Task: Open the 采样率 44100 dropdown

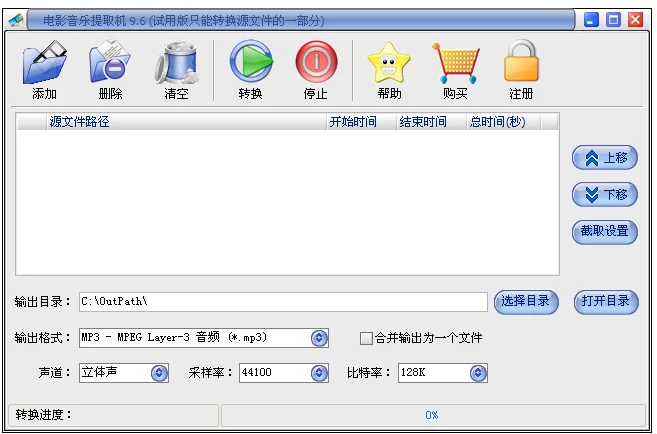Action: [319, 373]
